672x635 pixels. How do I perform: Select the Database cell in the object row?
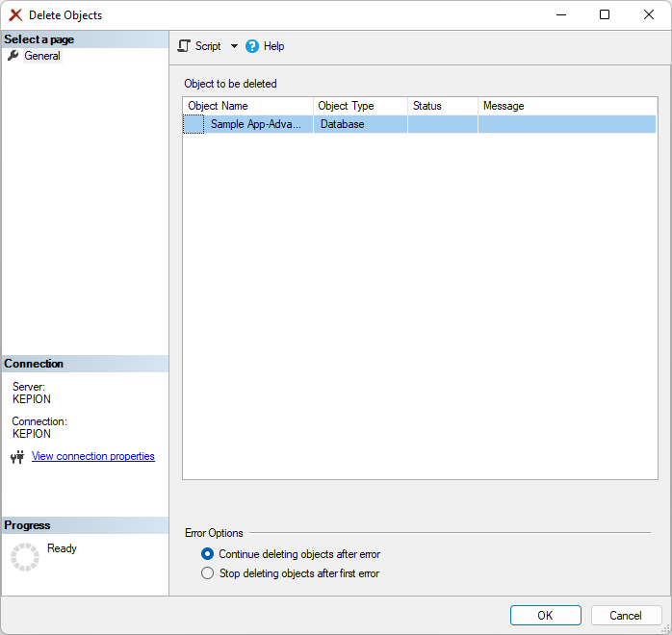click(359, 124)
